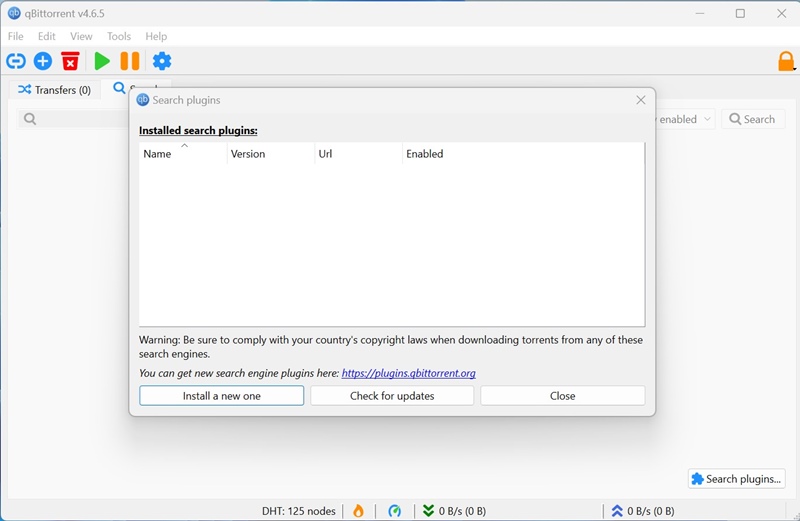This screenshot has width=800, height=521.
Task: Click the orange lock UI icon
Action: click(x=786, y=61)
